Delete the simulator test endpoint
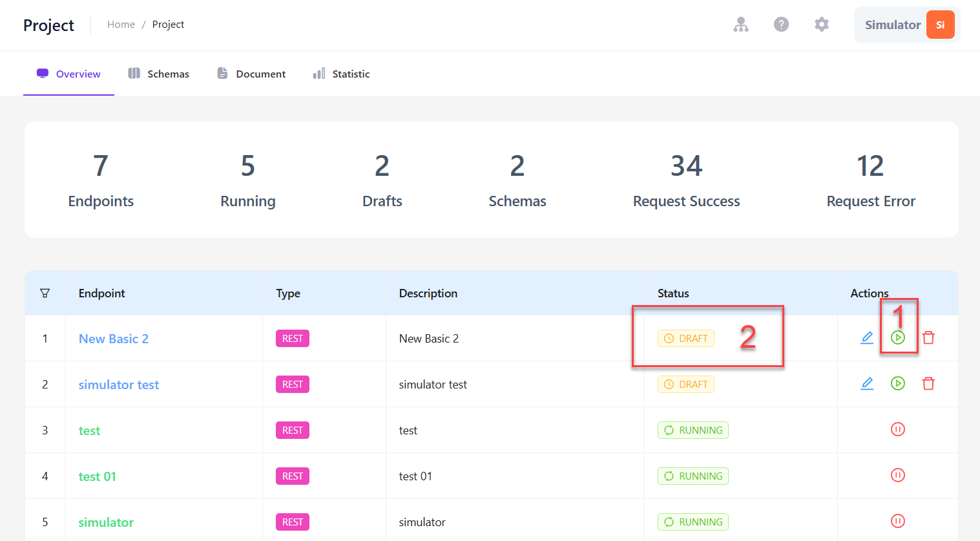The width and height of the screenshot is (980, 541). (928, 383)
